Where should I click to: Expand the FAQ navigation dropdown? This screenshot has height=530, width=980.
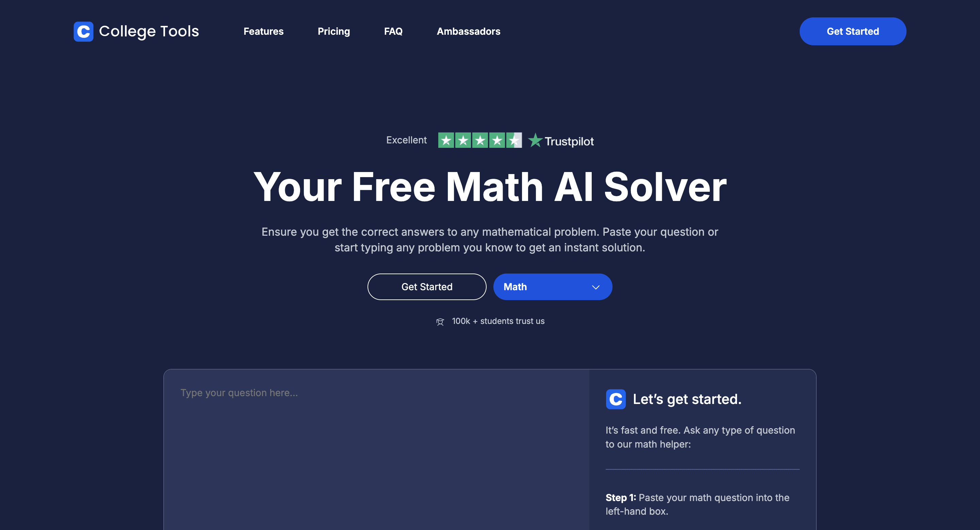[x=393, y=31]
